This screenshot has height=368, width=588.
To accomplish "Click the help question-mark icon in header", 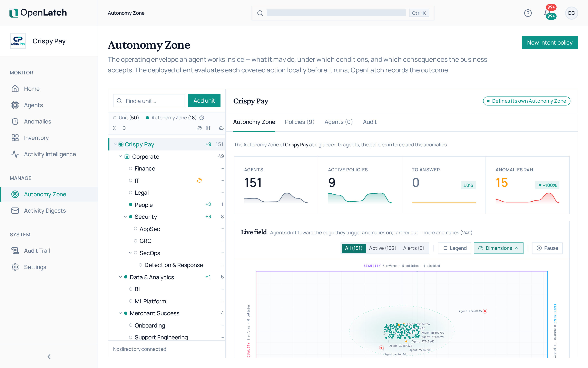I will [528, 13].
